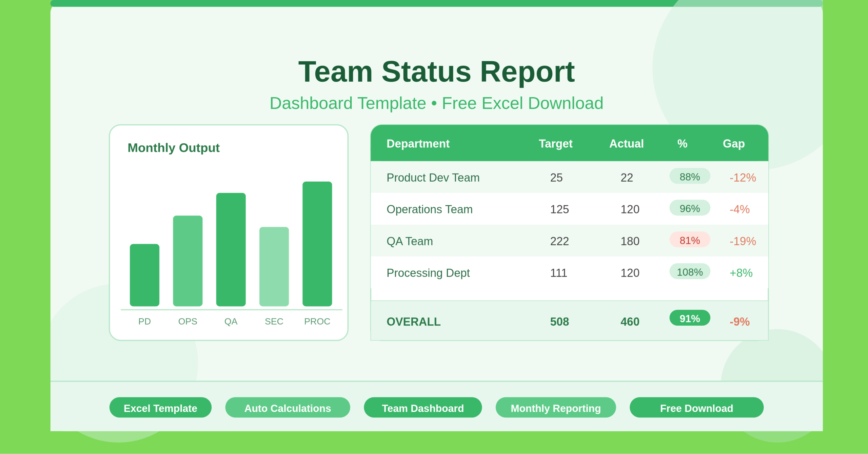Sort by the Target column header
Image resolution: width=868 pixels, height=454 pixels.
coord(555,144)
